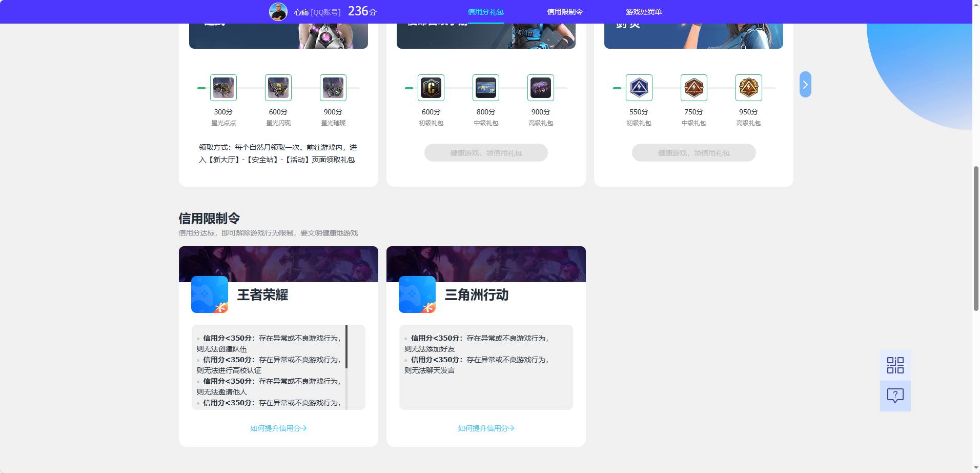Click the 950分 score label
Viewport: 980px width, 473px height.
click(x=749, y=112)
